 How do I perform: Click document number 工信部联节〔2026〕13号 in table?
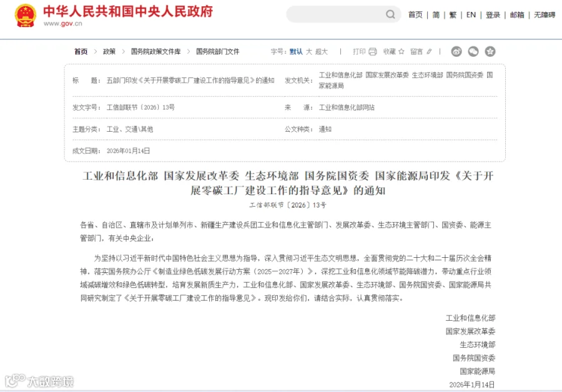tap(140, 107)
